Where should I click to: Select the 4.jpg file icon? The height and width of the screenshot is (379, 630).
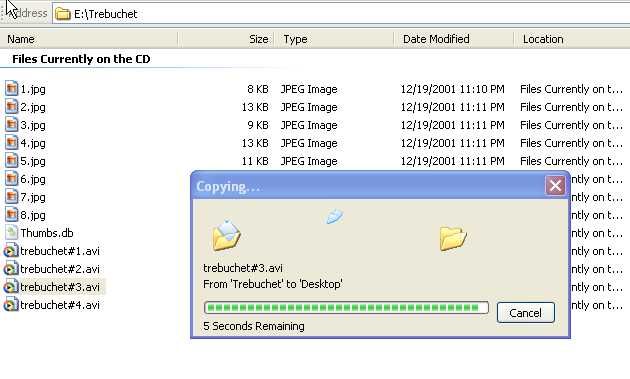coord(12,143)
